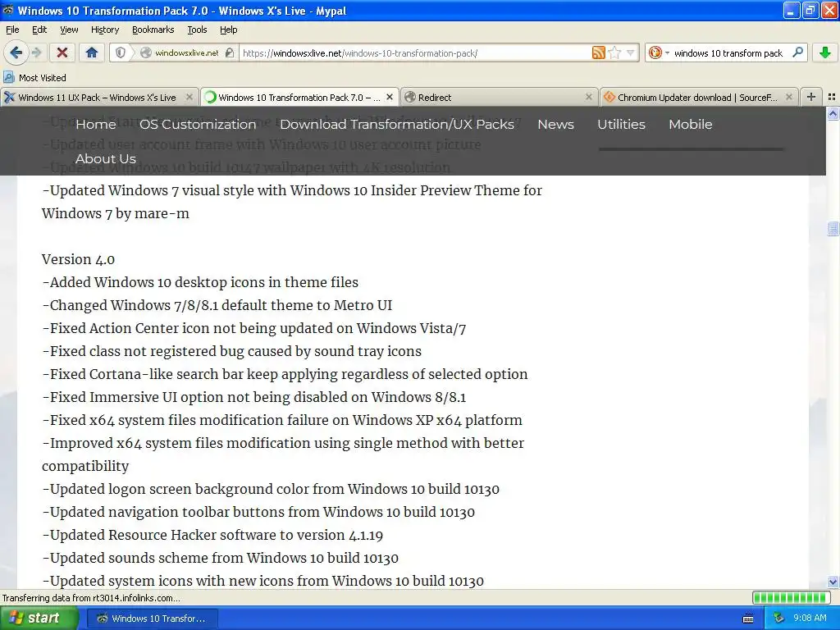Open the About Us navigation link
The height and width of the screenshot is (630, 840).
coord(106,158)
